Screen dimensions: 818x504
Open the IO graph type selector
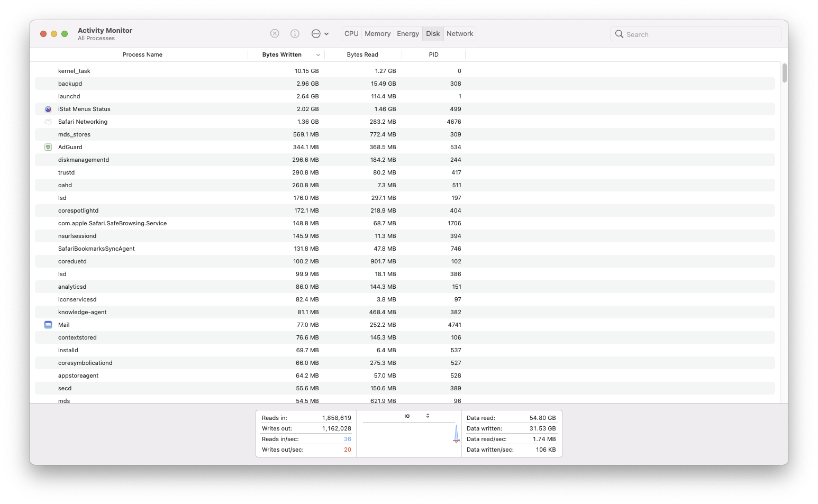click(x=416, y=416)
